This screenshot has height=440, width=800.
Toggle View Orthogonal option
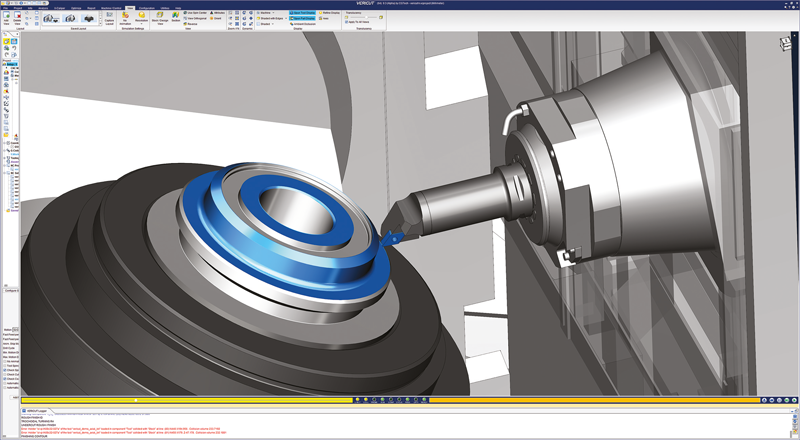click(195, 18)
